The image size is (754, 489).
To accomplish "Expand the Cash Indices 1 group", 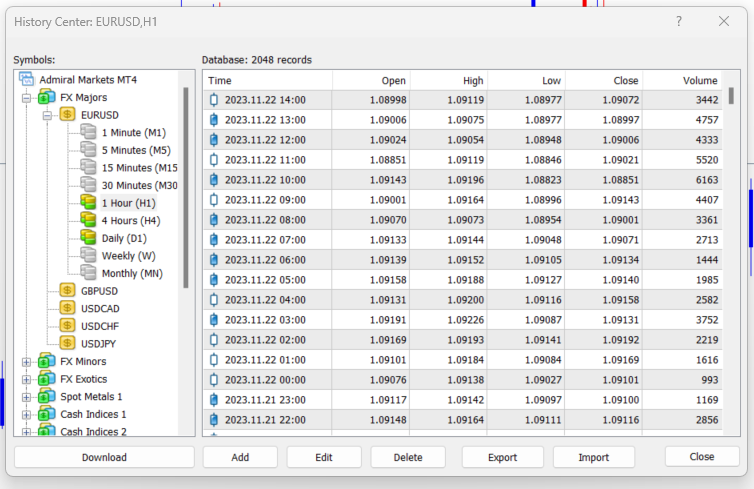I will [x=26, y=415].
